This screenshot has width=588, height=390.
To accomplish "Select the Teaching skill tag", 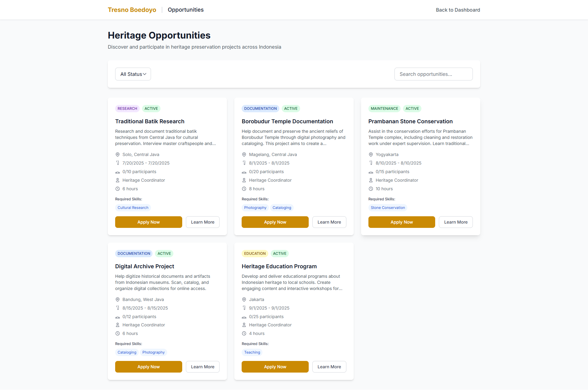I will (x=252, y=352).
